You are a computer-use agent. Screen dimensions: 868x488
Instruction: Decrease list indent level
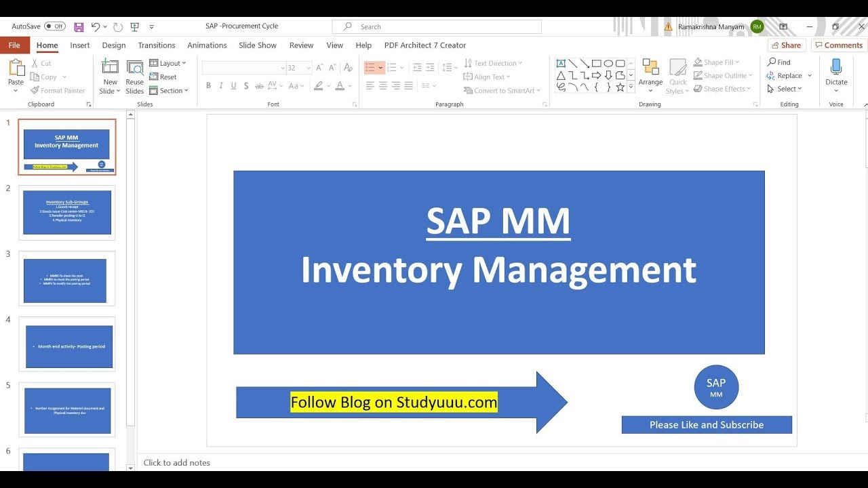[417, 68]
